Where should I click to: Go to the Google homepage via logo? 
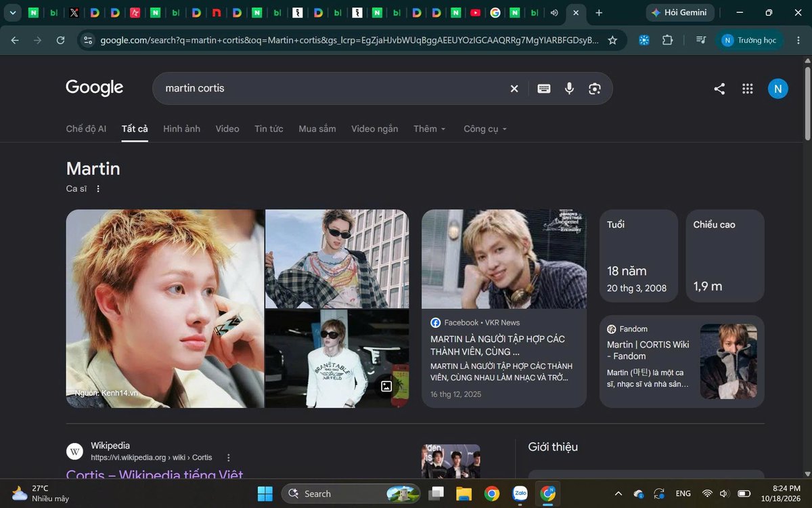point(95,88)
